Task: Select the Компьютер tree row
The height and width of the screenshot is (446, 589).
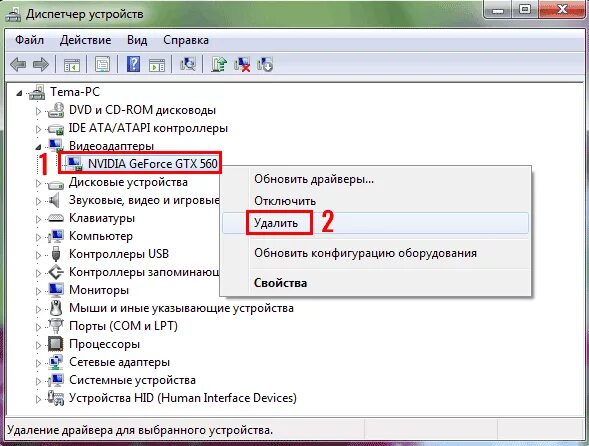Action: (x=101, y=236)
